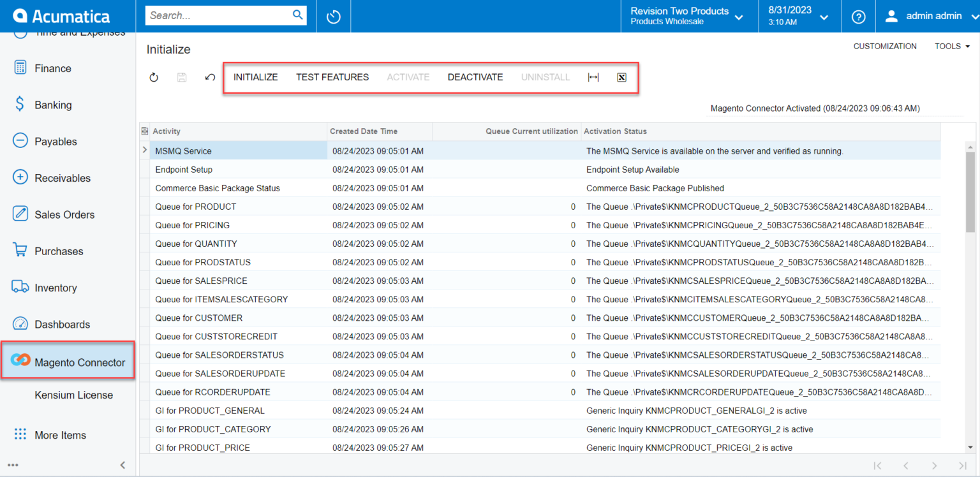Click the Fit to Screen columns icon
980x477 pixels.
click(x=593, y=77)
